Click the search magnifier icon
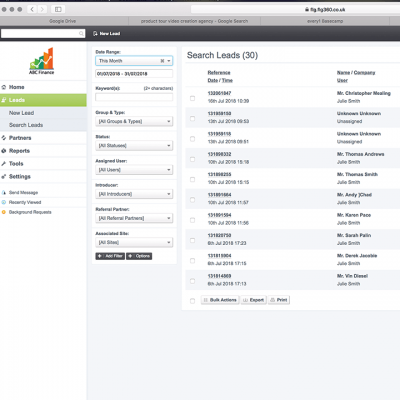Viewport: 400px width, 400px height. [81, 34]
